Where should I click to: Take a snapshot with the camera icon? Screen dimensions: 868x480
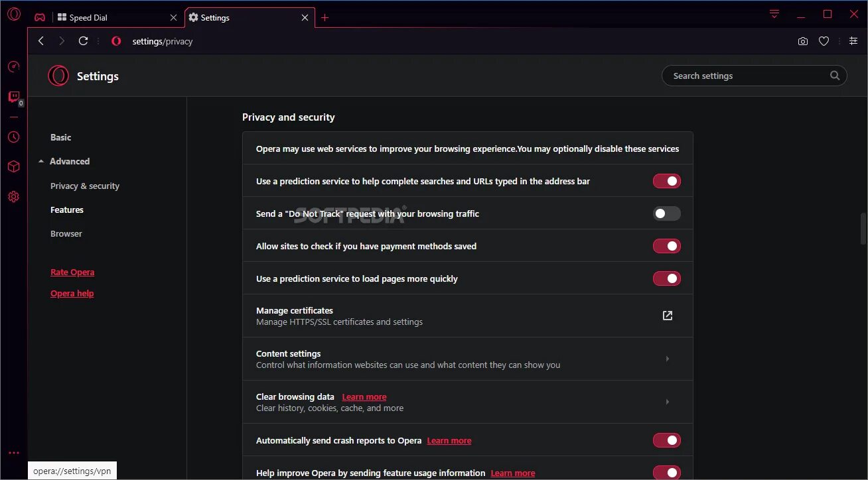[803, 41]
